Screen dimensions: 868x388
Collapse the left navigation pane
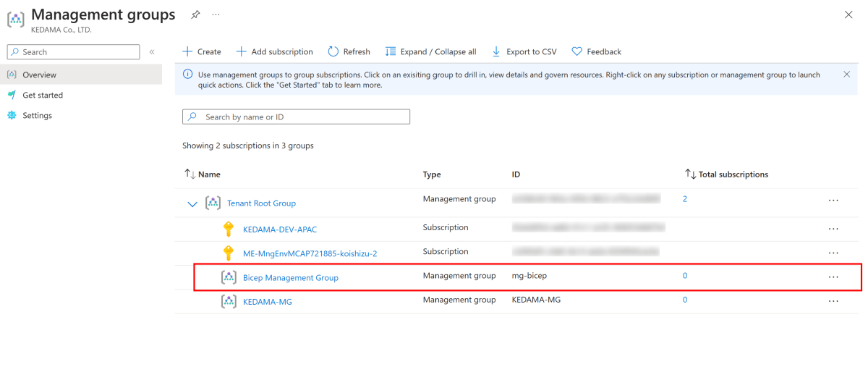pos(152,52)
